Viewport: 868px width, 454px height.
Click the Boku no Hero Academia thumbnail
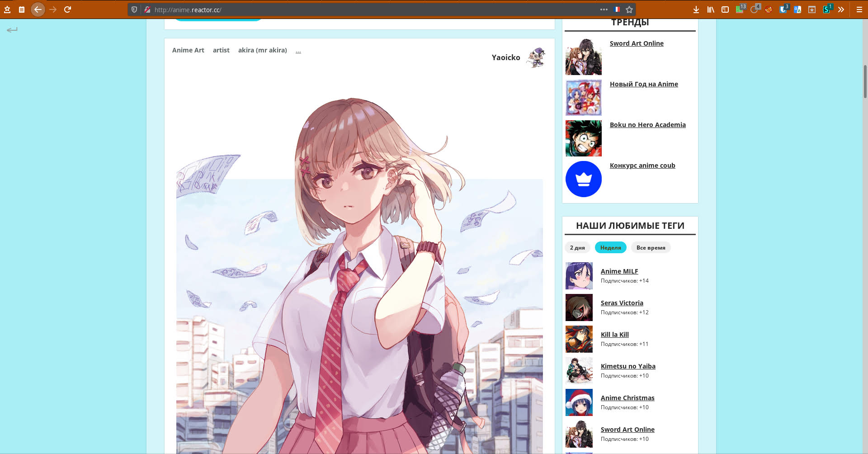584,138
